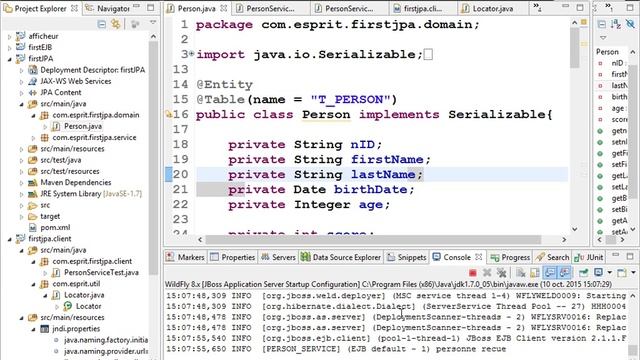Screen dimensions: 640x360
Task: Click editor vertical scrollbar down arrow
Action: point(575,229)
